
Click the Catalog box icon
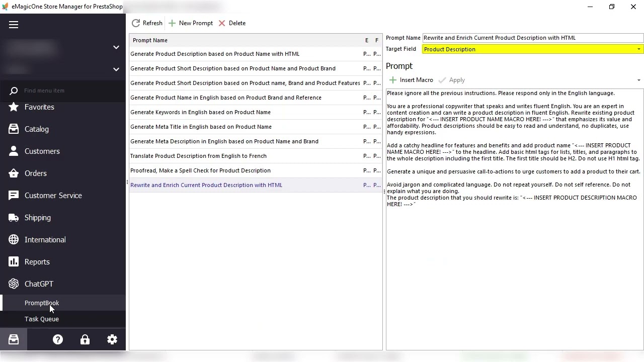point(14,129)
